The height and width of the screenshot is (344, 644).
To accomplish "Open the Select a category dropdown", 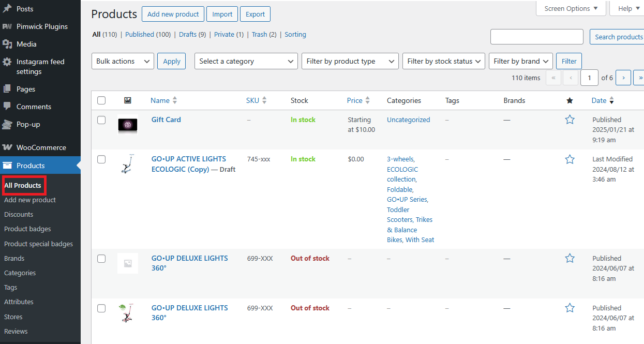I will [x=246, y=61].
